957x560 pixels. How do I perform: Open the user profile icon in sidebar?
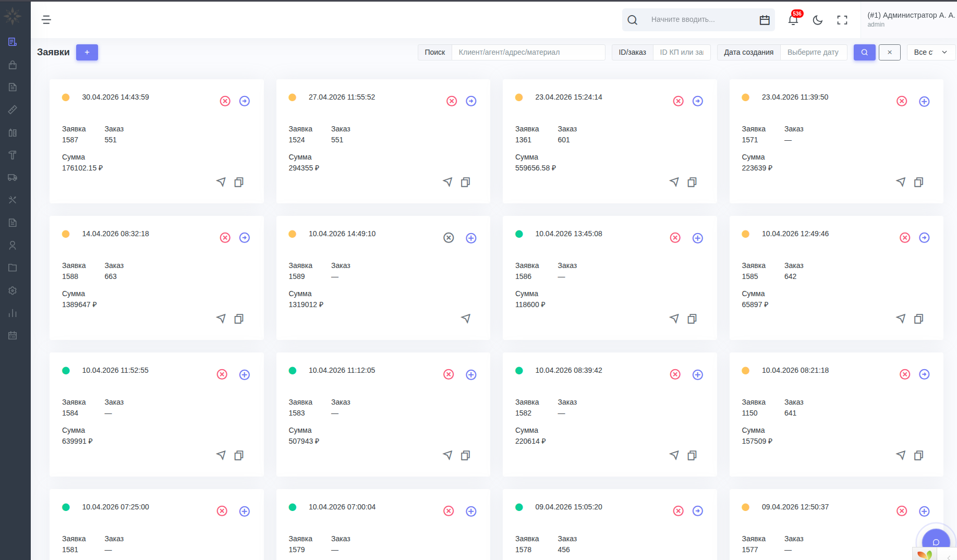pyautogui.click(x=13, y=245)
